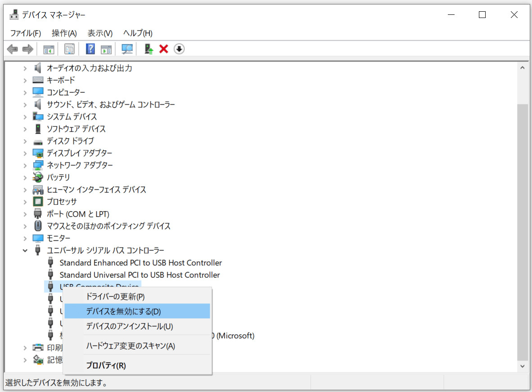Click the ディスプレイ アダプター icon
532x392 pixels.
(38, 153)
